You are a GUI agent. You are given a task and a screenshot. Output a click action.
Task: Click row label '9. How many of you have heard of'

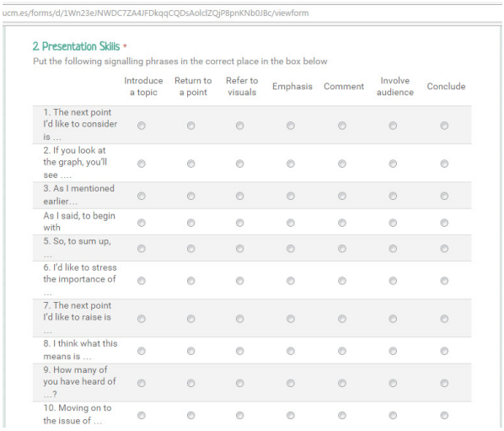(x=80, y=382)
